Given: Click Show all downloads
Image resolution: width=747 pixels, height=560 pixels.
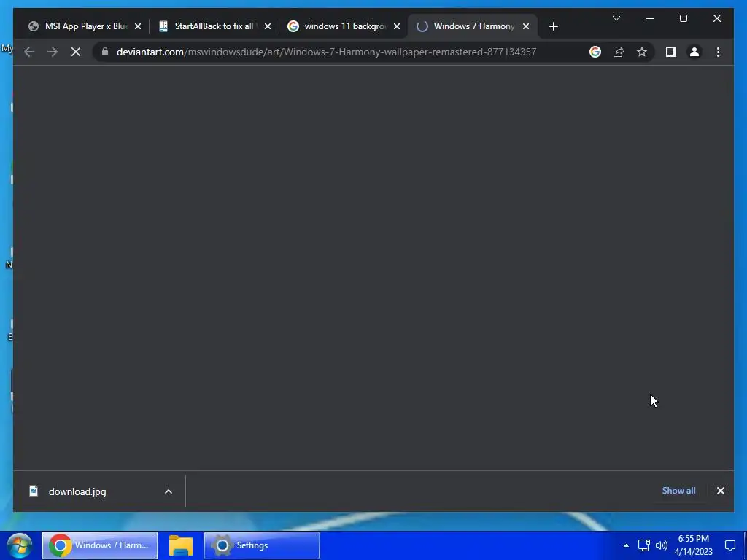Looking at the screenshot, I should [x=678, y=491].
